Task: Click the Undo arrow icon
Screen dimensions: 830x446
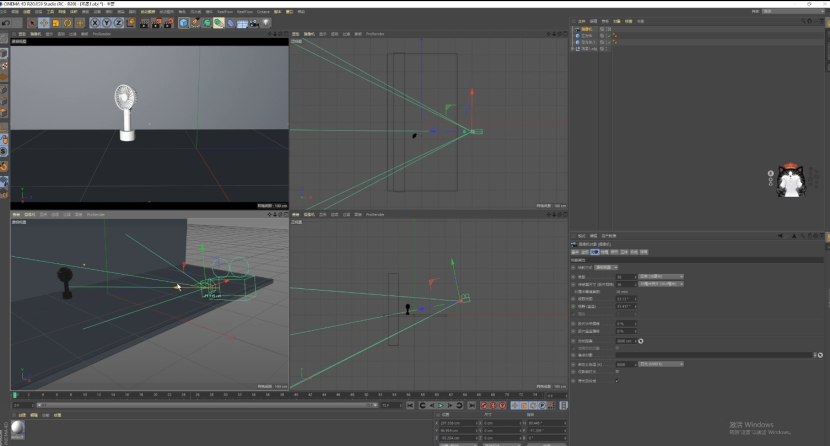Action: point(7,23)
